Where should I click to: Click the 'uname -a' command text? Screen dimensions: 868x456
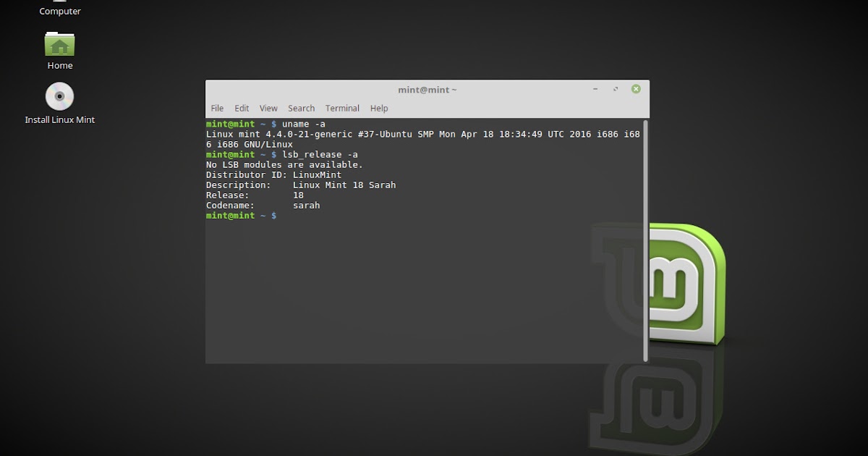303,124
